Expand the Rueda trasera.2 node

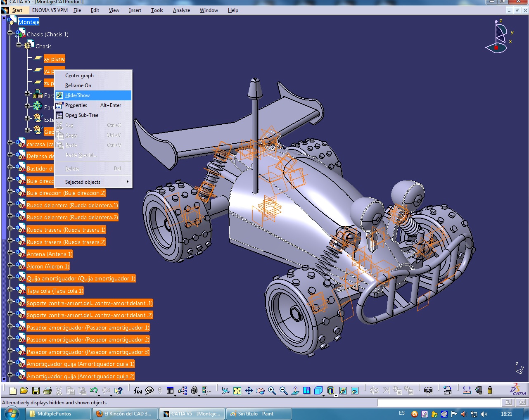10,240
